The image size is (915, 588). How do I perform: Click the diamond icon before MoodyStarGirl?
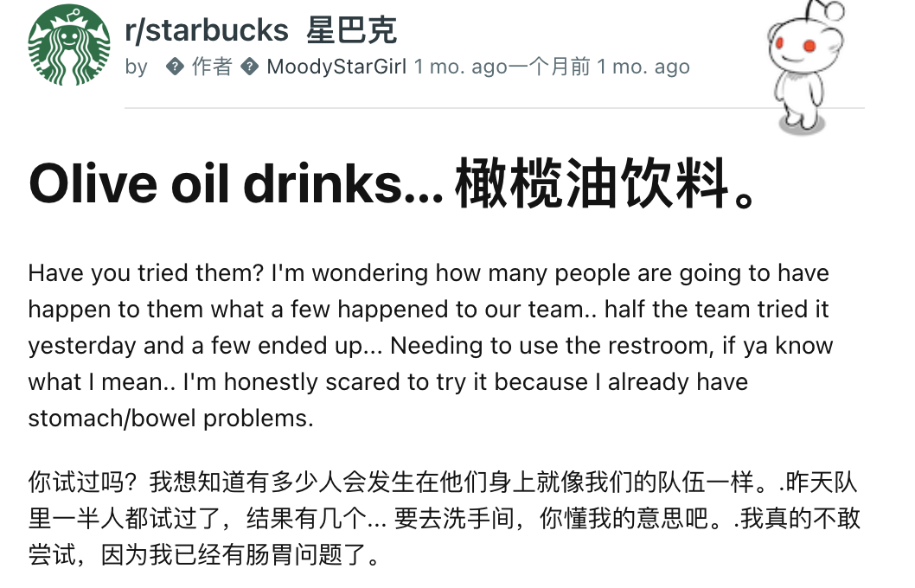tap(250, 67)
